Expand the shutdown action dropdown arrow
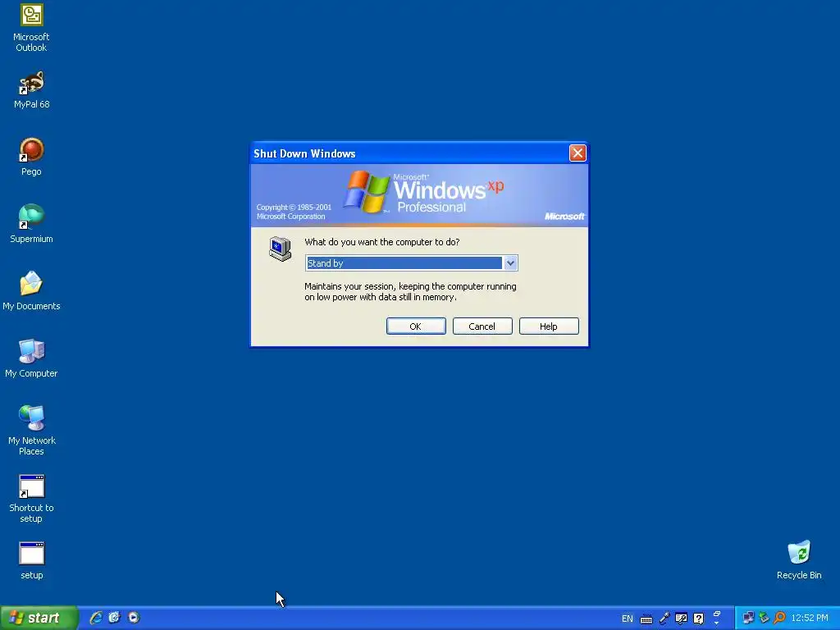Image resolution: width=840 pixels, height=630 pixels. 510,263
